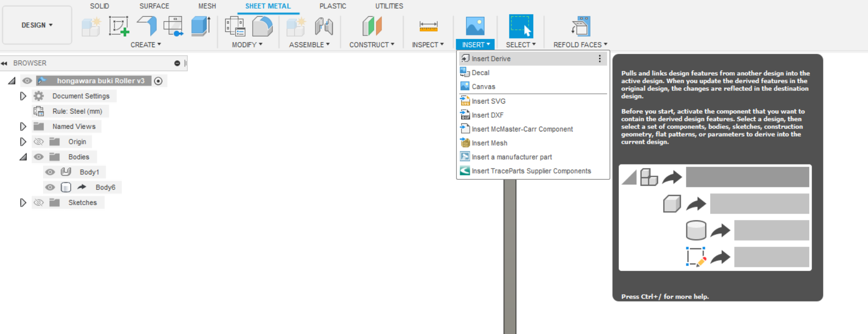The height and width of the screenshot is (334, 868).
Task: Collapse the Browser panel with double-arrow icon
Action: pos(4,63)
